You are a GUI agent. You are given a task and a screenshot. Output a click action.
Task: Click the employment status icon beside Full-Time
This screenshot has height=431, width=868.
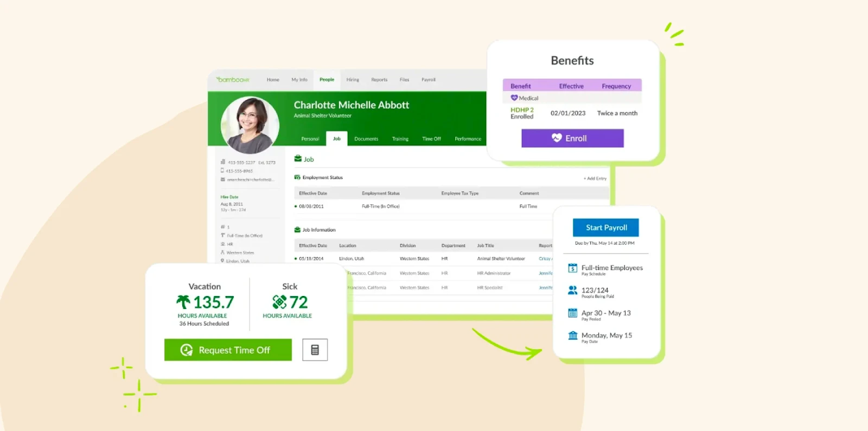click(223, 235)
